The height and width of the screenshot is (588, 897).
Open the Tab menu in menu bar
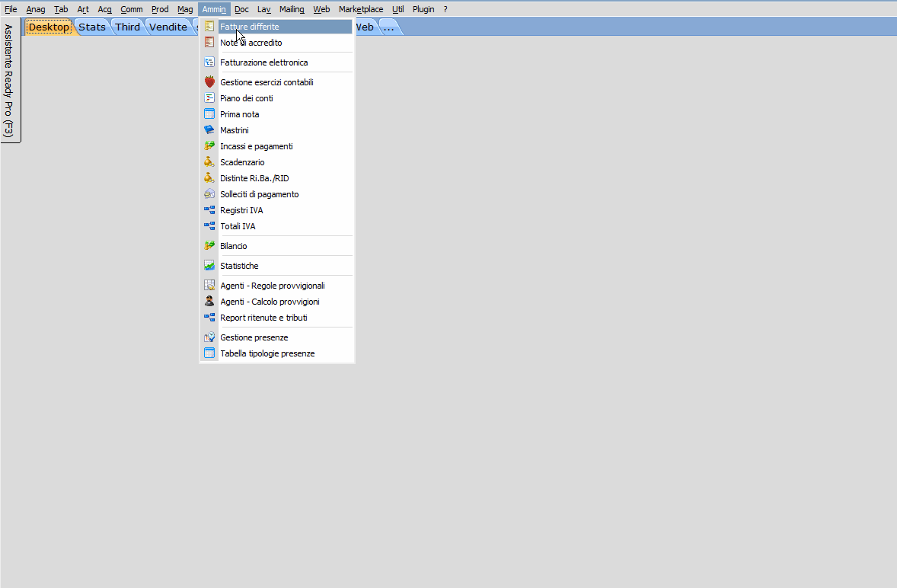click(x=61, y=9)
